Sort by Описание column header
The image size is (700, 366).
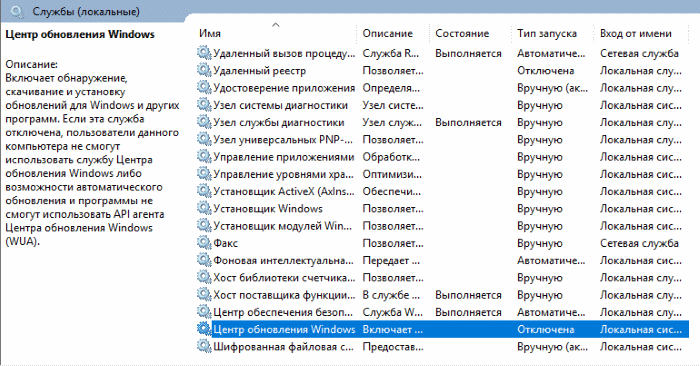[x=388, y=33]
